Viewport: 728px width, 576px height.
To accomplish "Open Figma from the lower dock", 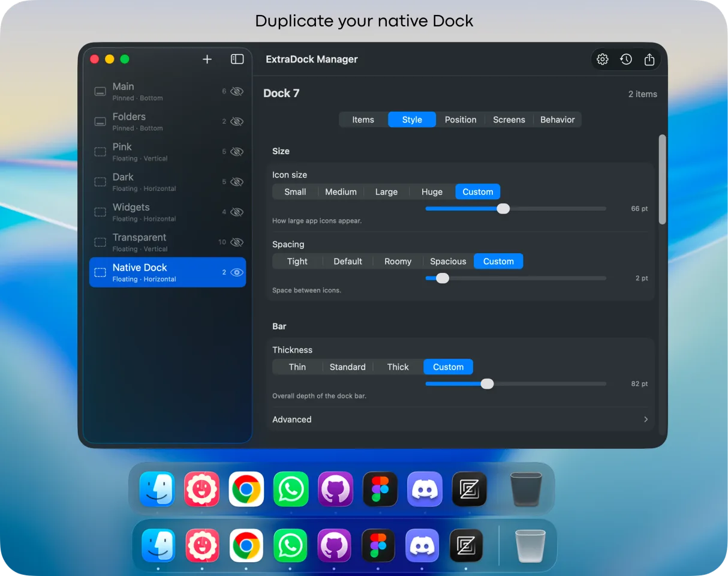I will pos(378,545).
